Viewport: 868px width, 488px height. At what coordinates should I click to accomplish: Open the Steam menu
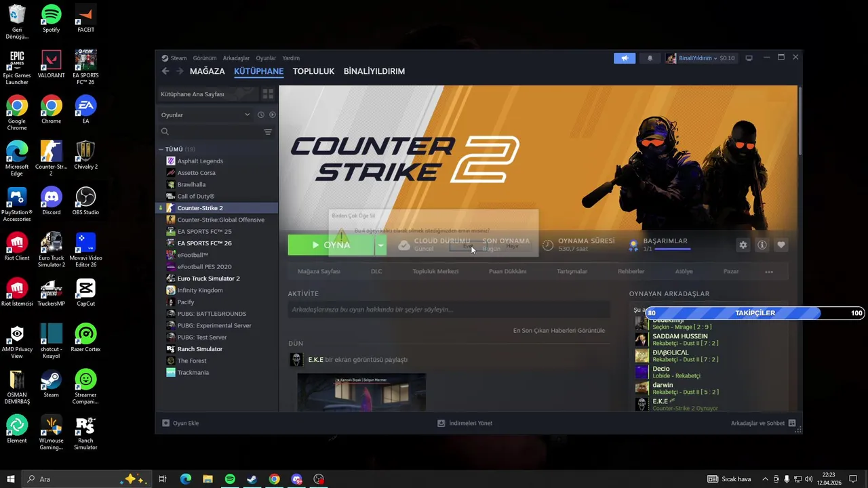175,58
